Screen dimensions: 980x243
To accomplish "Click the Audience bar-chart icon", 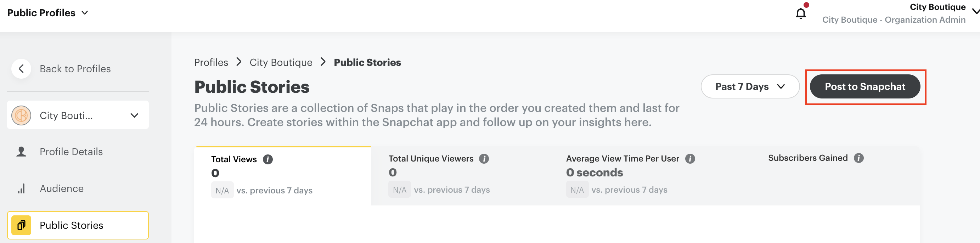I will tap(21, 188).
